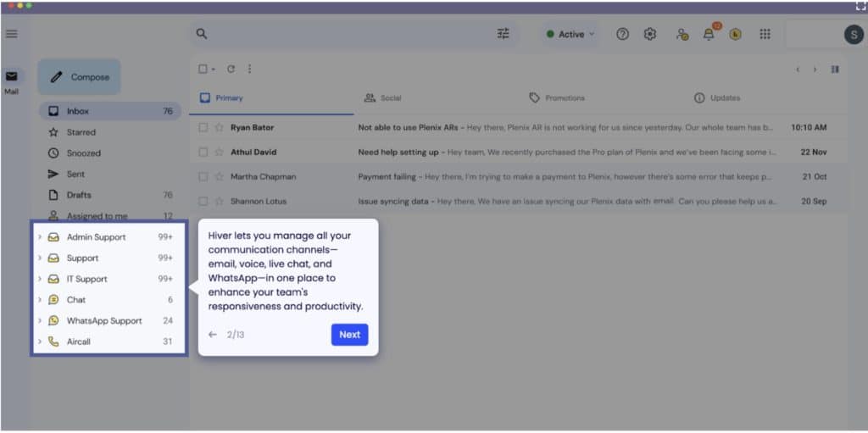Open 'Need help setting up' email
The height and width of the screenshot is (433, 868).
[x=518, y=152]
